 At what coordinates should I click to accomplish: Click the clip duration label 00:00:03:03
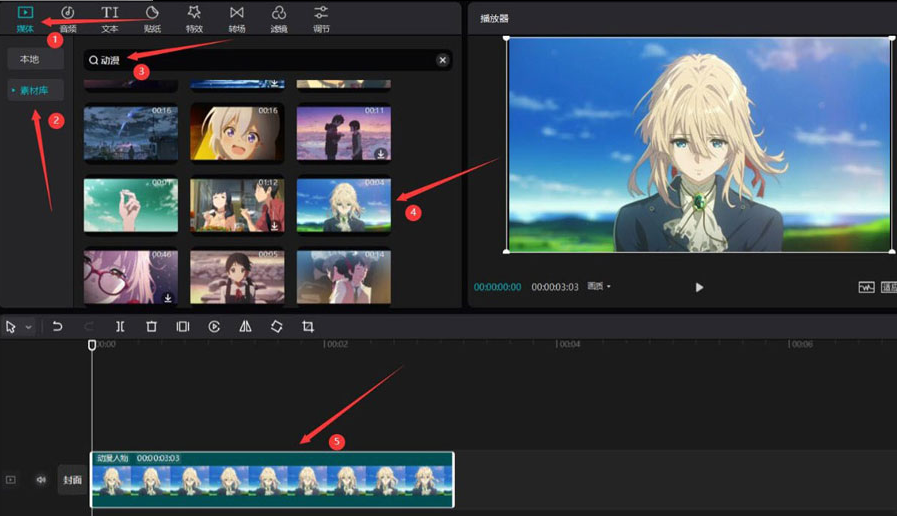pos(158,458)
